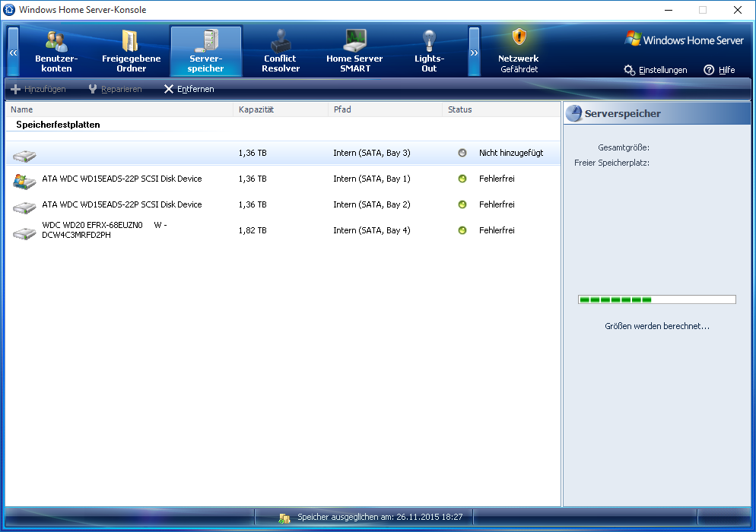Click the Netzwerk Gefährdet shield icon
756x532 pixels.
(x=519, y=37)
